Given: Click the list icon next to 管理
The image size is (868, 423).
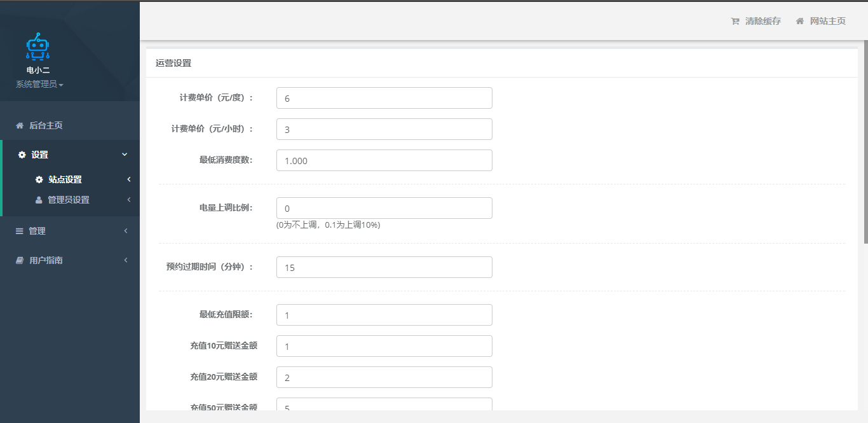Looking at the screenshot, I should pyautogui.click(x=20, y=231).
